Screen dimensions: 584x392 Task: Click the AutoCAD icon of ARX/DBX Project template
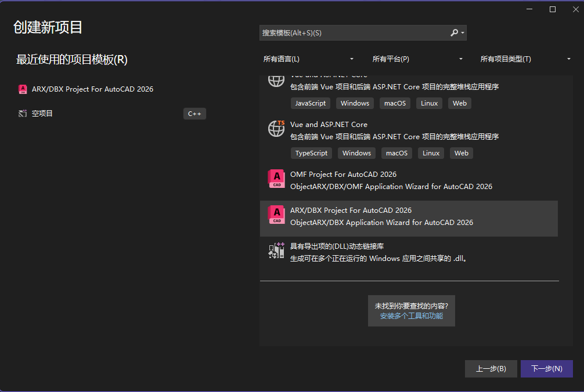coord(276,215)
